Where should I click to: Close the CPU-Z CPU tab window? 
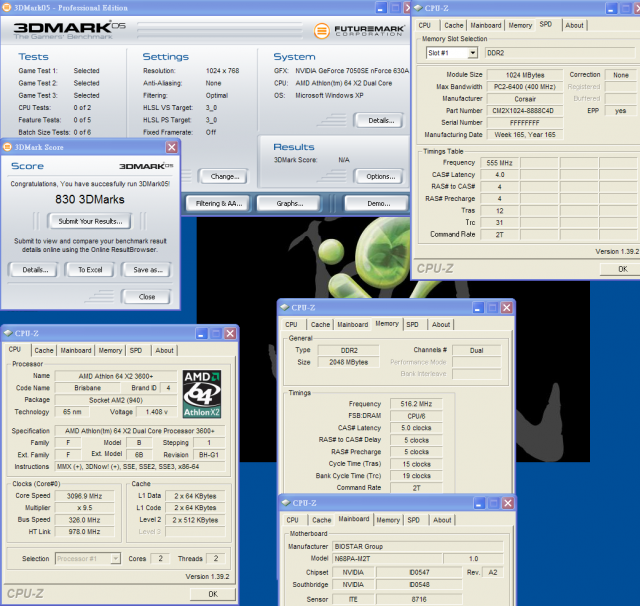coord(230,333)
